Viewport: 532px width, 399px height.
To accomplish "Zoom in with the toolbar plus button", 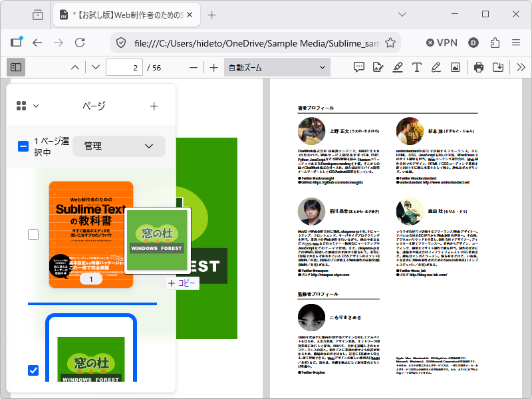I will pos(213,68).
